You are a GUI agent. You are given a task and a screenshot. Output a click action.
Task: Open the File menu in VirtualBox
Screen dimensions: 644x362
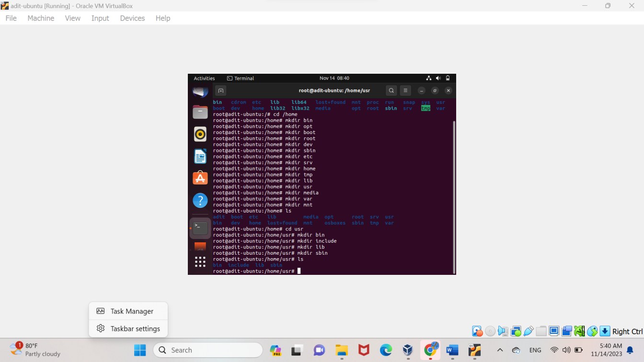[11, 18]
